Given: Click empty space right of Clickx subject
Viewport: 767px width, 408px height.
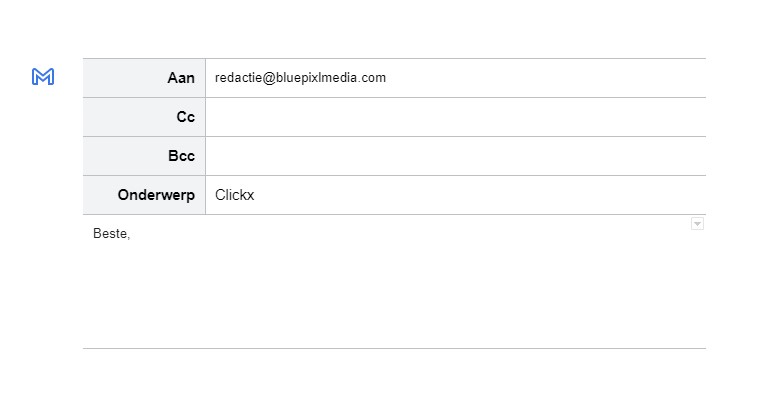Looking at the screenshot, I should click(479, 195).
